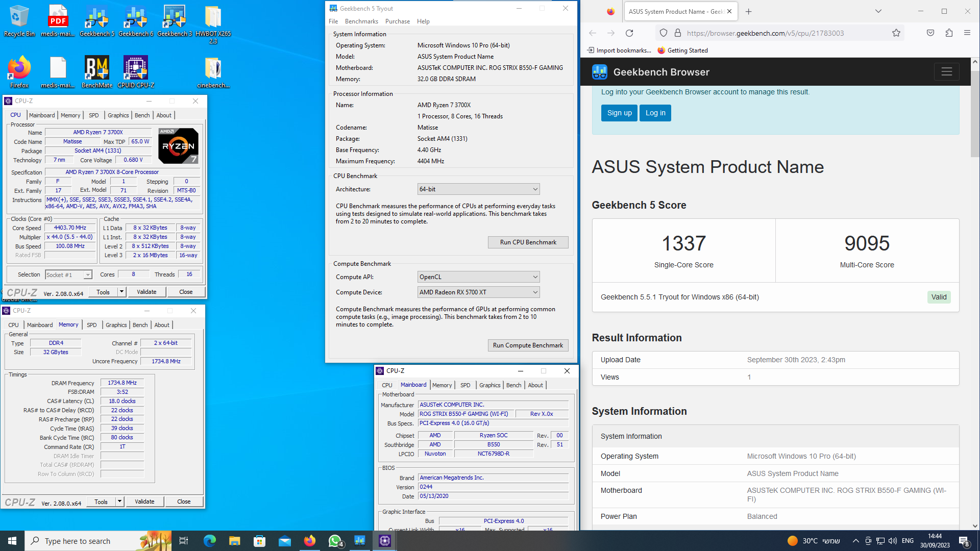
Task: Click Validate in the top CPU-Z window
Action: [x=146, y=292]
